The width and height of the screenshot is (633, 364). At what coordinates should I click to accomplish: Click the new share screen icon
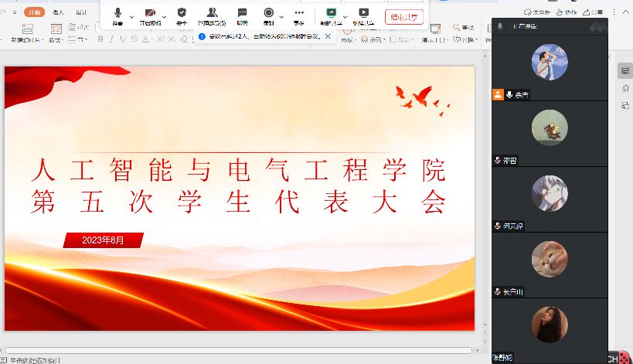332,14
